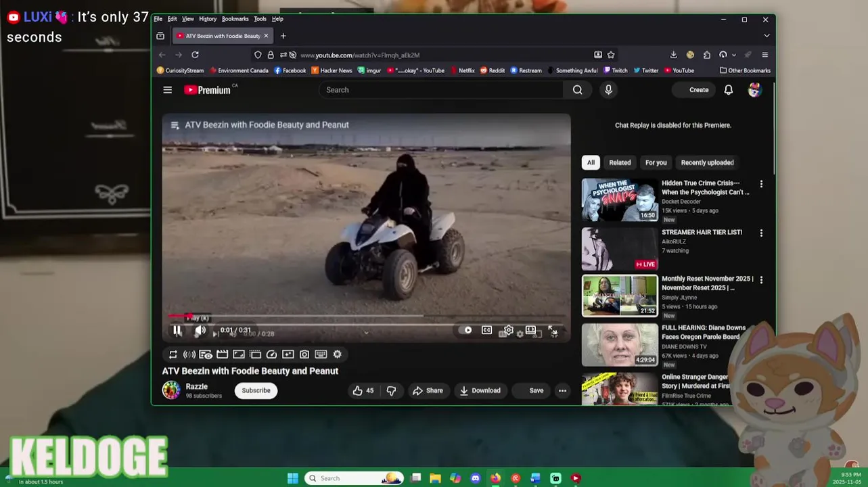Open the notifications bell
The image size is (868, 487).
[x=729, y=90]
